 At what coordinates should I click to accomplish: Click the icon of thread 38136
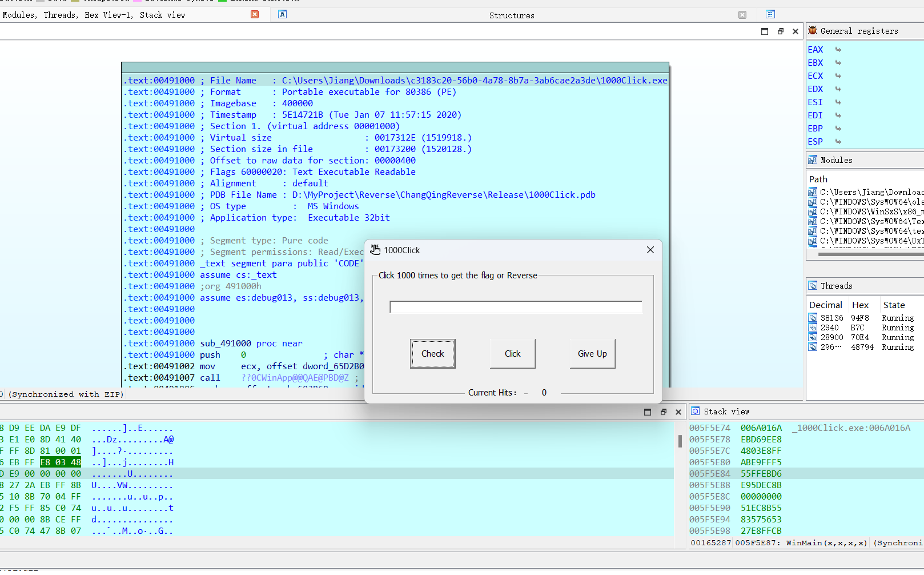coord(813,318)
